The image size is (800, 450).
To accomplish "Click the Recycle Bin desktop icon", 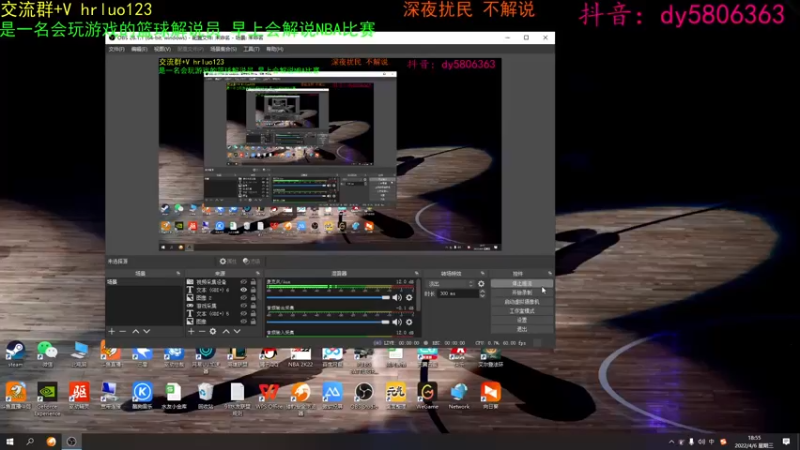I will click(x=205, y=396).
